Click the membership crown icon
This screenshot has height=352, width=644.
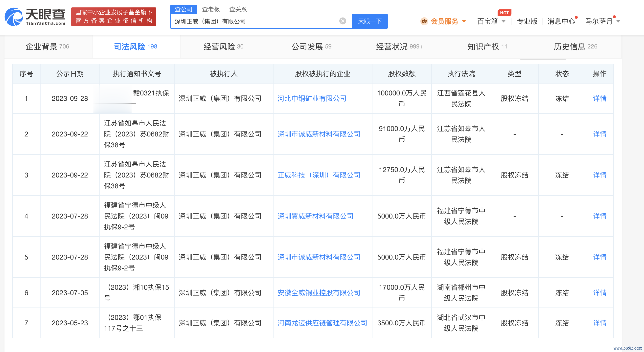tap(424, 21)
